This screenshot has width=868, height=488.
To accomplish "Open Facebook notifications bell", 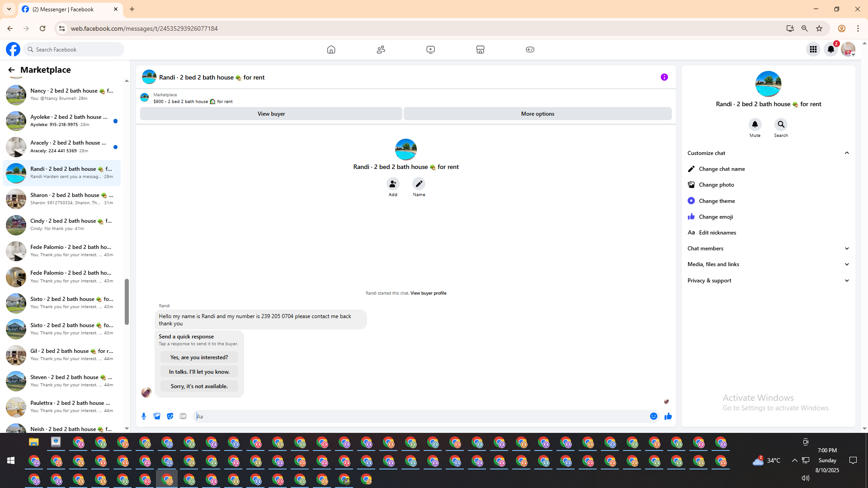I will pyautogui.click(x=831, y=49).
